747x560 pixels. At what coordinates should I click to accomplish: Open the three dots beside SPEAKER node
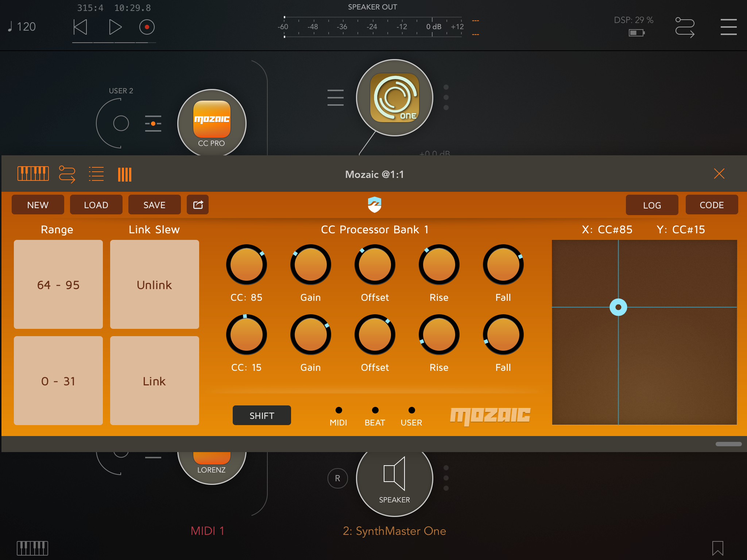pyautogui.click(x=446, y=478)
